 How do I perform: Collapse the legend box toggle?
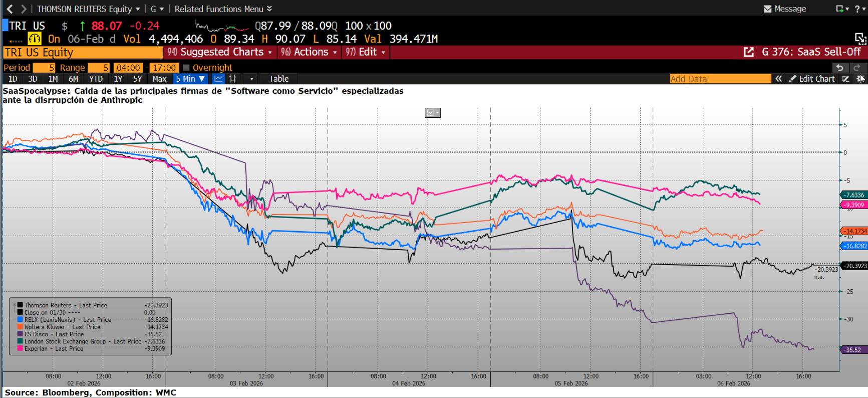pos(15,305)
